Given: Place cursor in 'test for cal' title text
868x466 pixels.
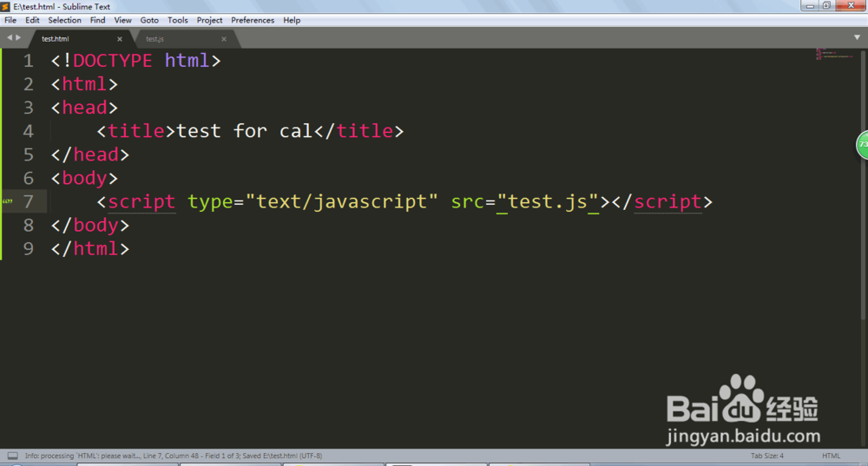Looking at the screenshot, I should click(x=244, y=131).
